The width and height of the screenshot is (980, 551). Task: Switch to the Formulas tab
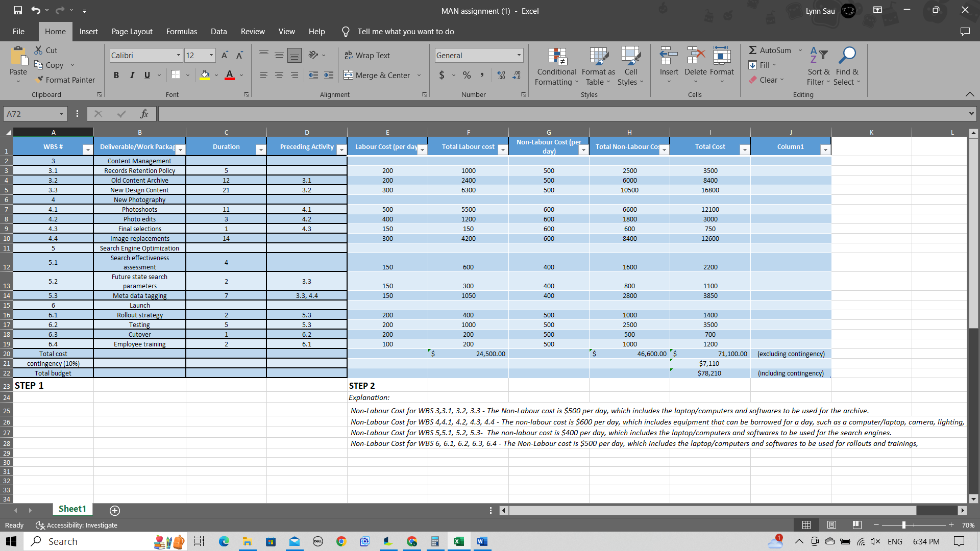(x=181, y=31)
